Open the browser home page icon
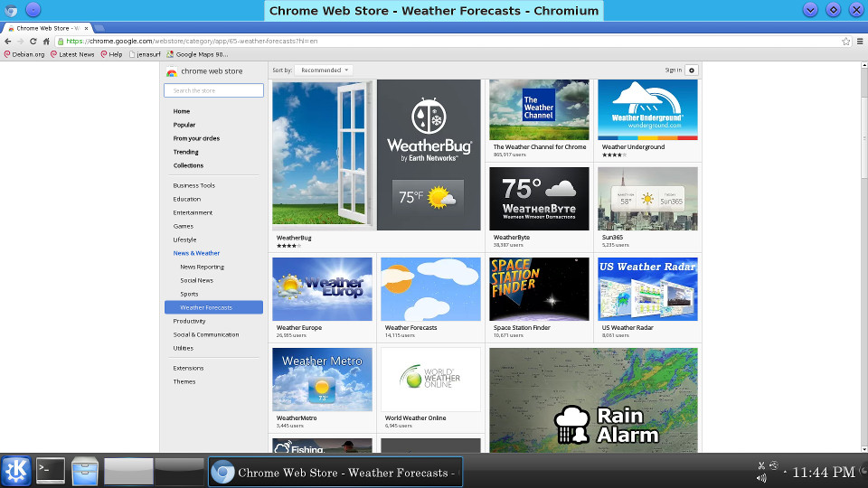The height and width of the screenshot is (488, 868). 46,41
